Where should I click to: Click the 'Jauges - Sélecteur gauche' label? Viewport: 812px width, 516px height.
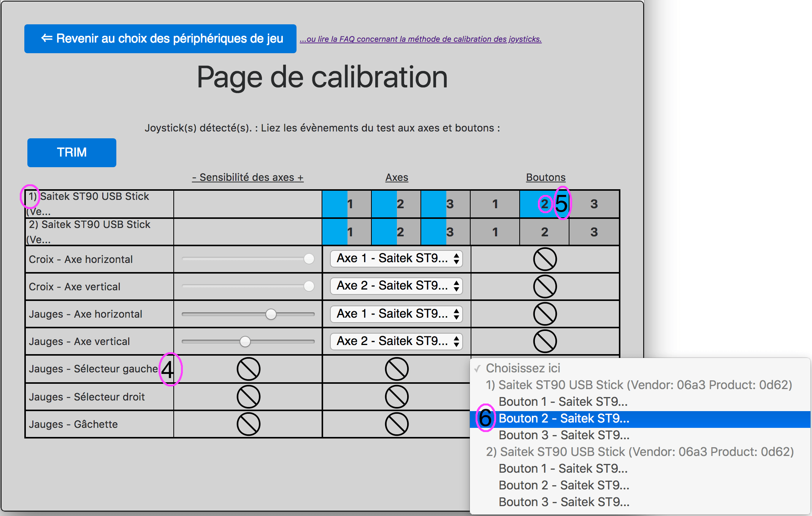(93, 369)
